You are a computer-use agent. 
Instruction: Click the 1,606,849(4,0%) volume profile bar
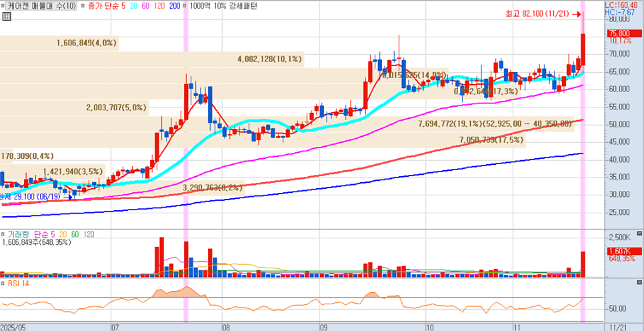(x=59, y=43)
